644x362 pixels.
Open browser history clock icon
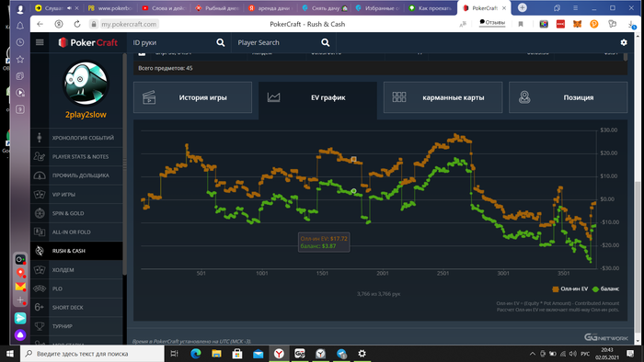(x=19, y=42)
